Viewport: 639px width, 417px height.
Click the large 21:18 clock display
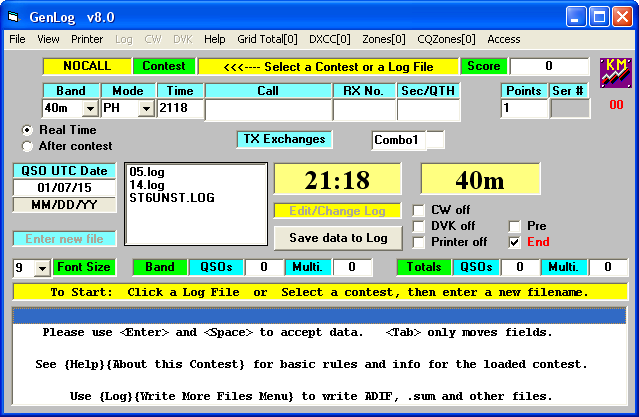pyautogui.click(x=337, y=180)
